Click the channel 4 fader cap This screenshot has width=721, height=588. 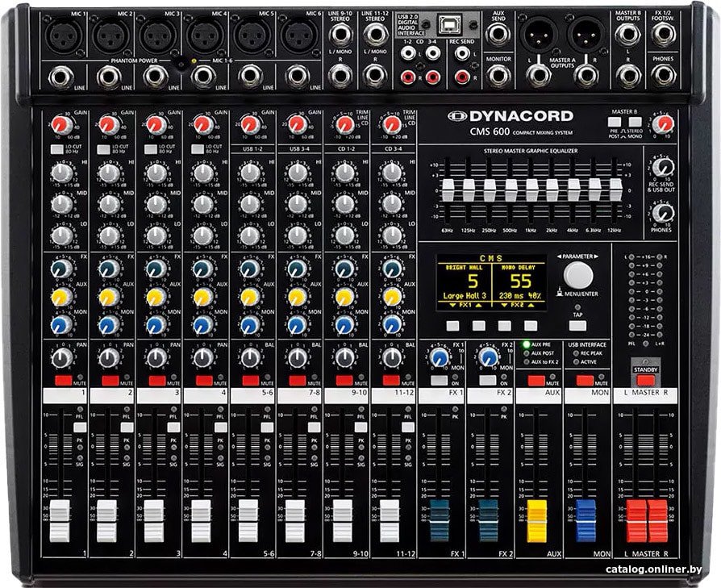click(x=201, y=520)
